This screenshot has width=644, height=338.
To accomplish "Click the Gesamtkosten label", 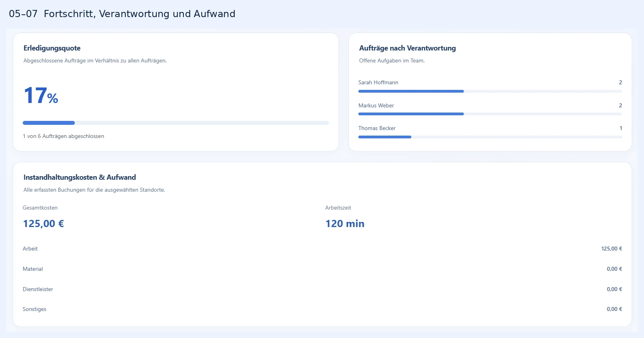I will (40, 208).
